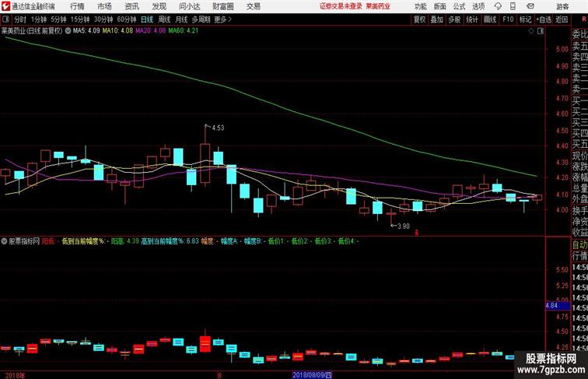Open the 选项 menu

click(x=478, y=6)
